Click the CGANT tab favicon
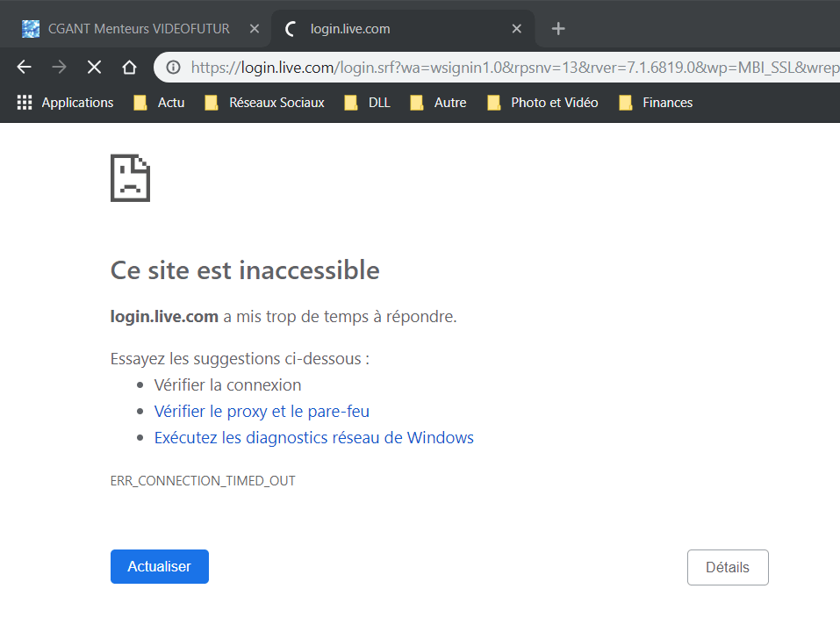Image resolution: width=840 pixels, height=632 pixels. click(31, 28)
